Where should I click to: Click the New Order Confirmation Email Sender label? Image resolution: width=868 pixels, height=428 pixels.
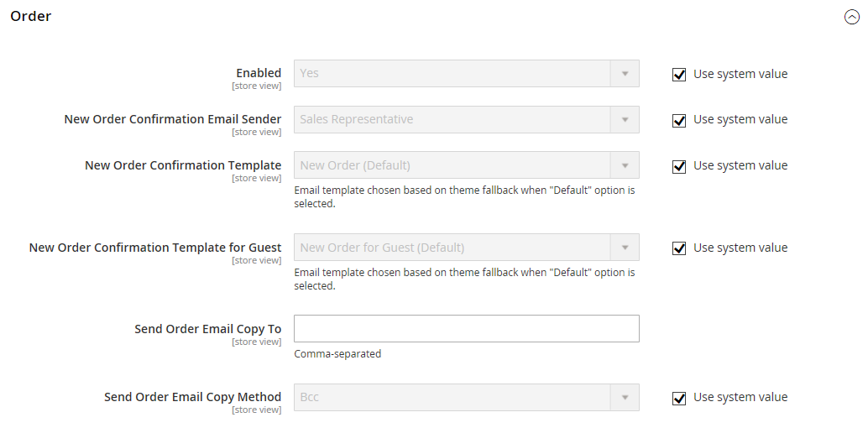click(x=172, y=119)
